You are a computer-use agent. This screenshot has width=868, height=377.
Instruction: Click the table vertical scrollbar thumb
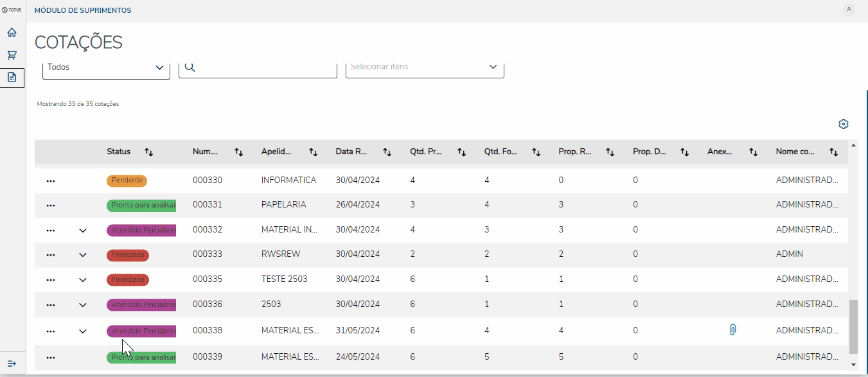(x=853, y=326)
